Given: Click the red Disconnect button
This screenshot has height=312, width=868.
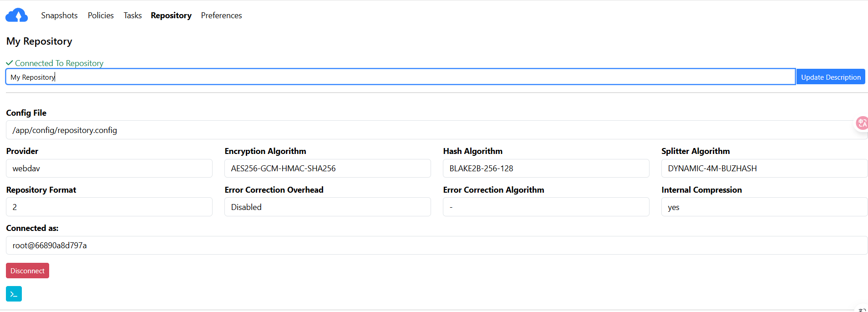Looking at the screenshot, I should tap(27, 271).
